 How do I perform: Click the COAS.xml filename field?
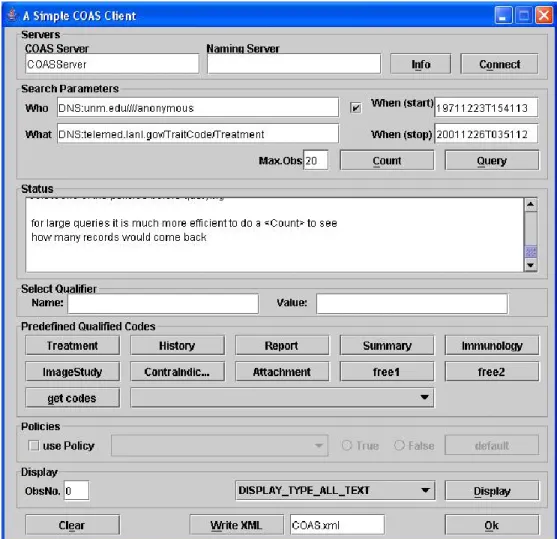(x=337, y=525)
